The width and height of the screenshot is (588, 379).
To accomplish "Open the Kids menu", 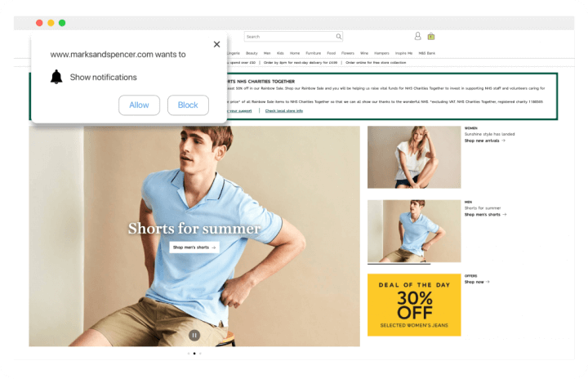I will 280,53.
